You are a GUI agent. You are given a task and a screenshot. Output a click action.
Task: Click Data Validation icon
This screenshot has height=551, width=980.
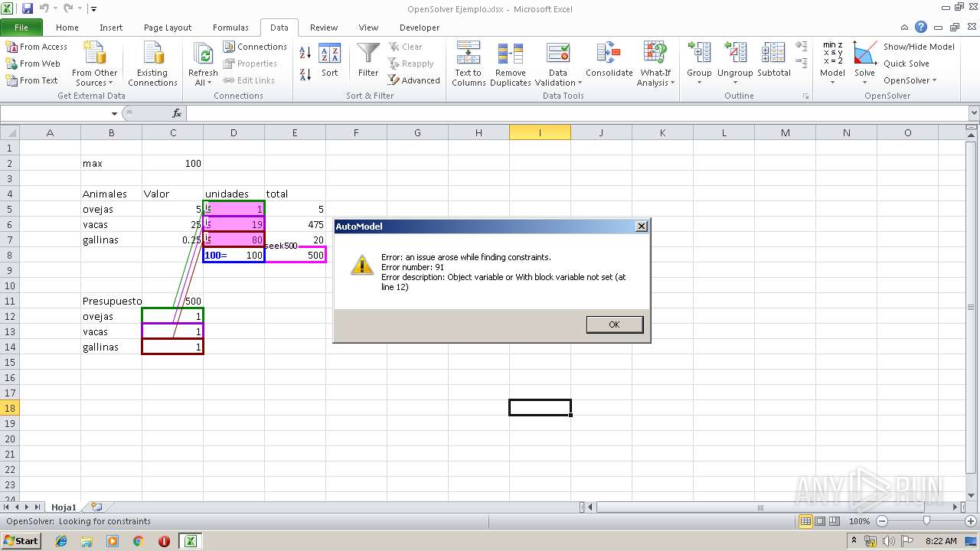pyautogui.click(x=557, y=53)
